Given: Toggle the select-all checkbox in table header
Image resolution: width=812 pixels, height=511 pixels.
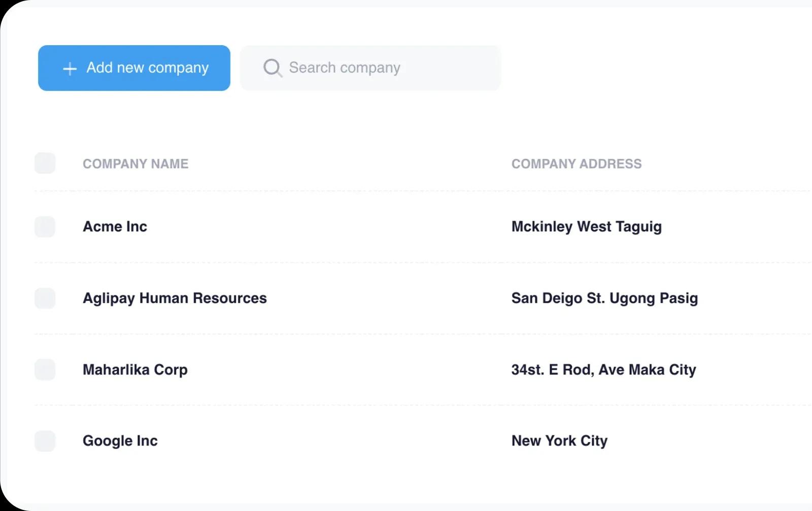Looking at the screenshot, I should coord(45,163).
